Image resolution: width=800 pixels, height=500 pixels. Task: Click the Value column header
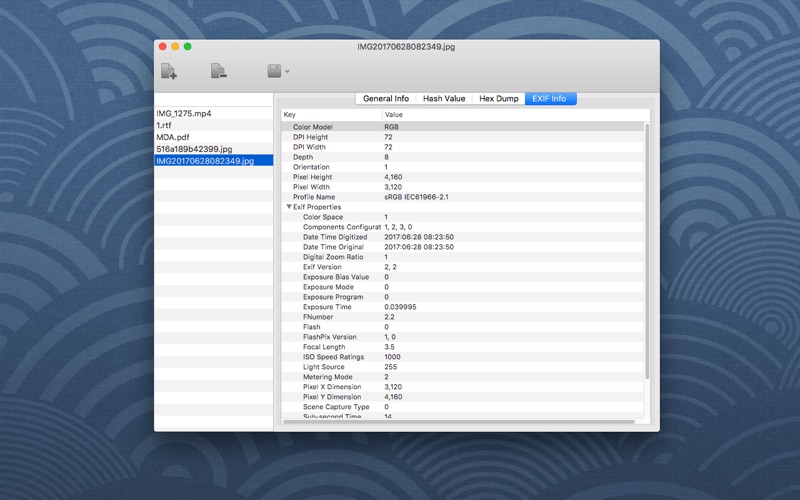click(x=516, y=115)
